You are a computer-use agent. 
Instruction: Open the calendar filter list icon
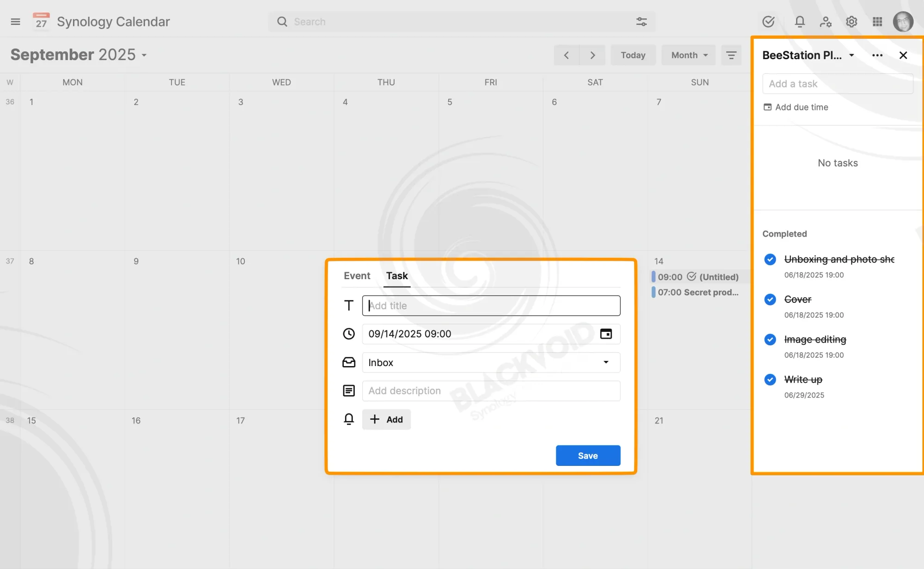coord(731,55)
